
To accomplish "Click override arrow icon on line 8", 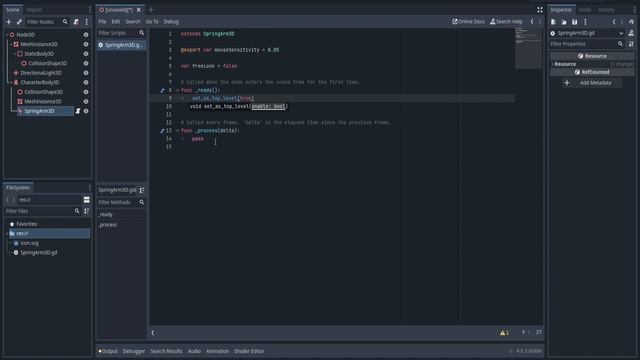I will pyautogui.click(x=162, y=91).
